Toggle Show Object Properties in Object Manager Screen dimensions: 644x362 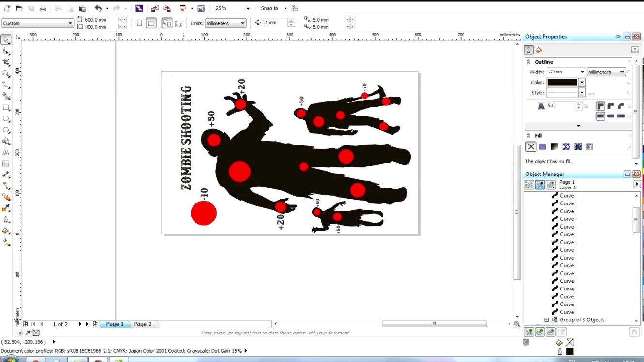529,185
